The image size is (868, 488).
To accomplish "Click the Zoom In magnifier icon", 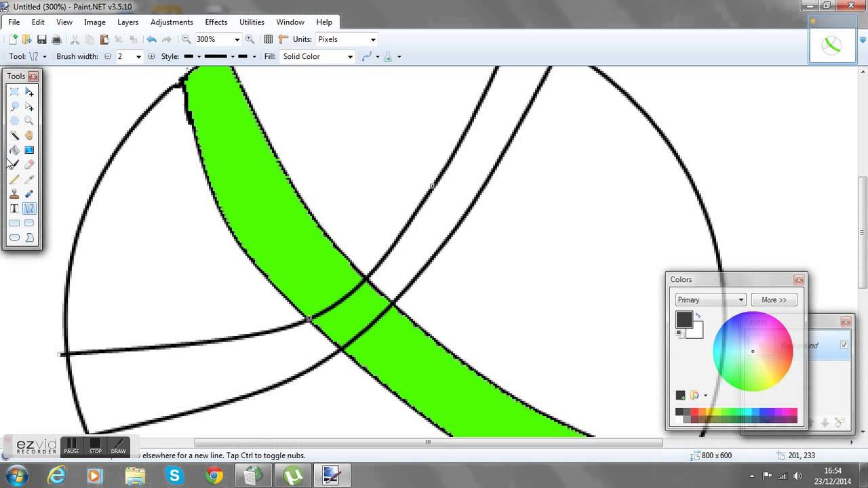I will [x=250, y=39].
